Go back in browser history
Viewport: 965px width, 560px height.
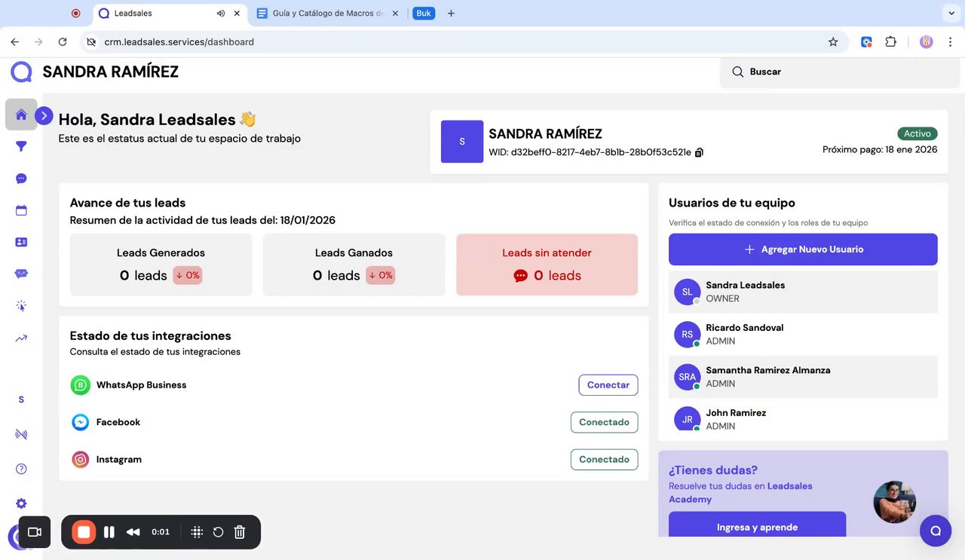pos(15,42)
